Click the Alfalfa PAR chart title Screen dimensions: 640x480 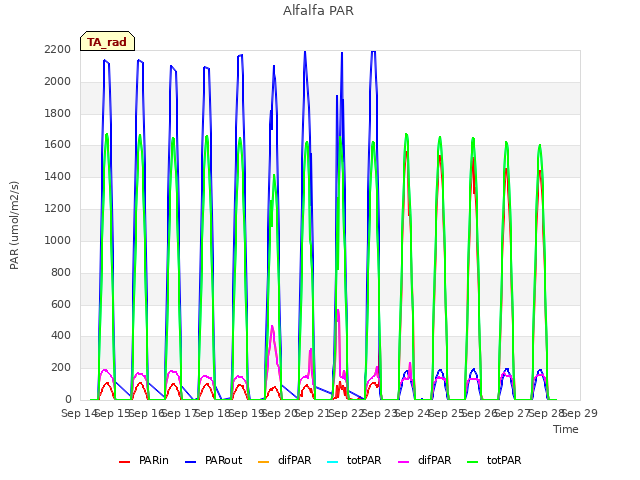(x=318, y=10)
